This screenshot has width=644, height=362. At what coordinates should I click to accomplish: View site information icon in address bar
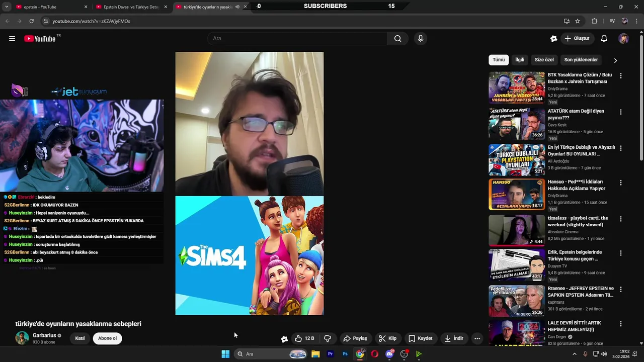coord(46,21)
